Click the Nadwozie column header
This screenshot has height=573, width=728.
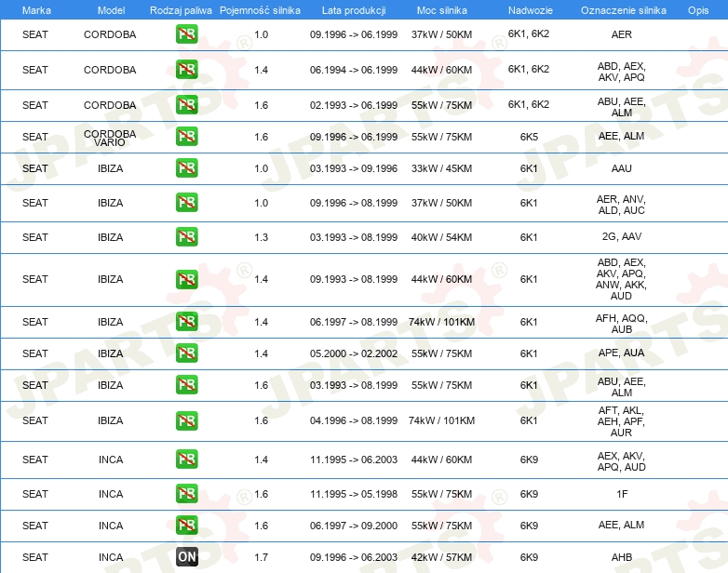coord(531,10)
